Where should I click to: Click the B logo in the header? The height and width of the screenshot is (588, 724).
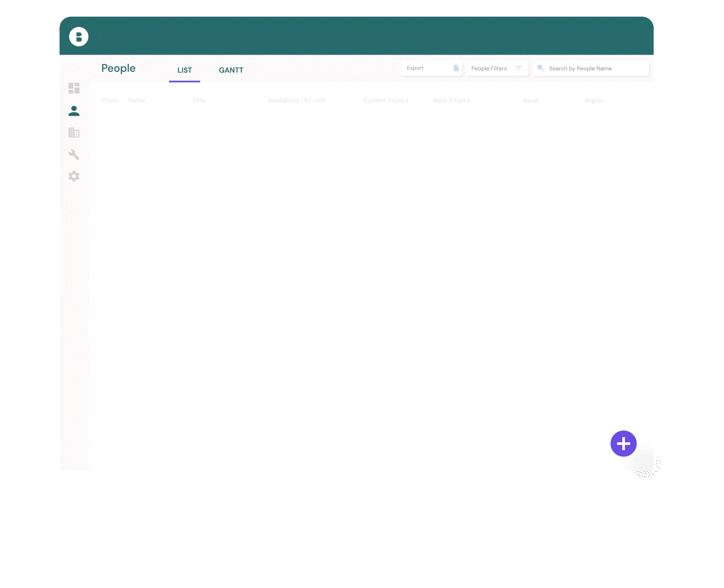click(x=79, y=37)
